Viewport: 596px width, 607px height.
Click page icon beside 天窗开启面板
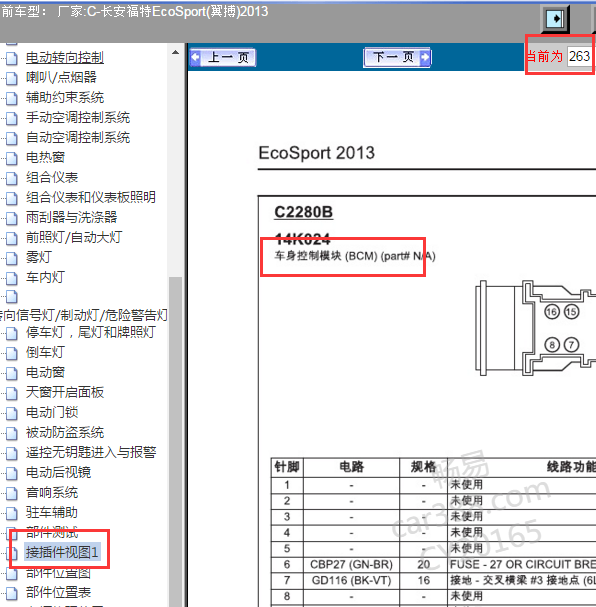(12, 393)
